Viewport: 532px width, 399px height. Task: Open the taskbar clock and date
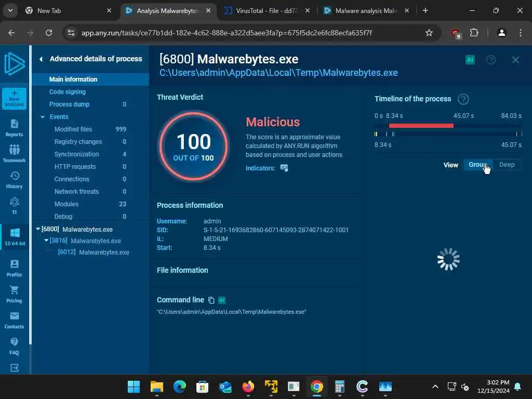[x=494, y=387]
